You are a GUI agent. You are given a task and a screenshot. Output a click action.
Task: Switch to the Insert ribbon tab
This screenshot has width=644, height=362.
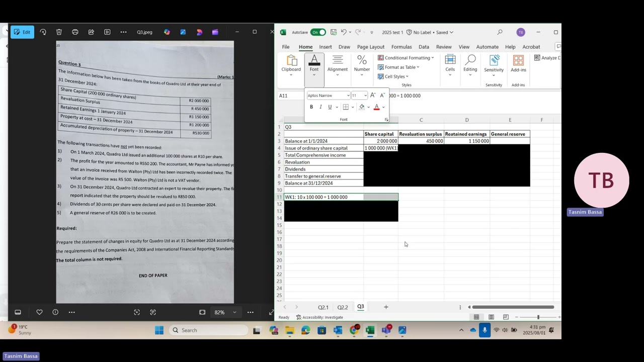click(x=326, y=47)
